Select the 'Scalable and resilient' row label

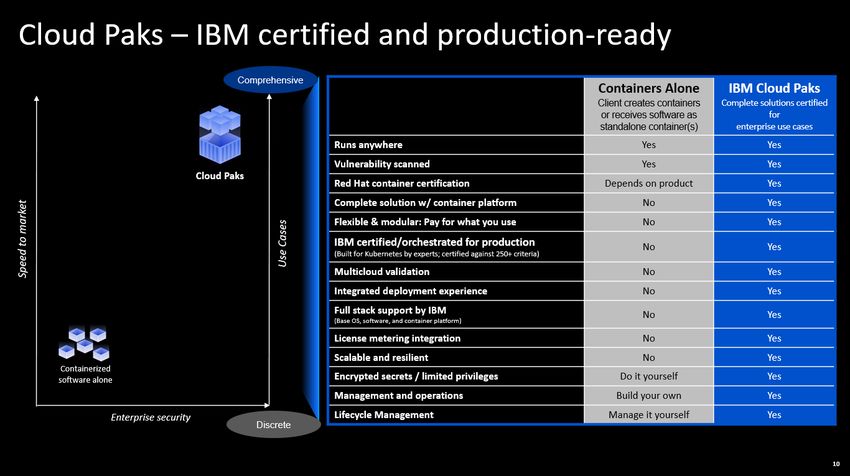pos(381,357)
